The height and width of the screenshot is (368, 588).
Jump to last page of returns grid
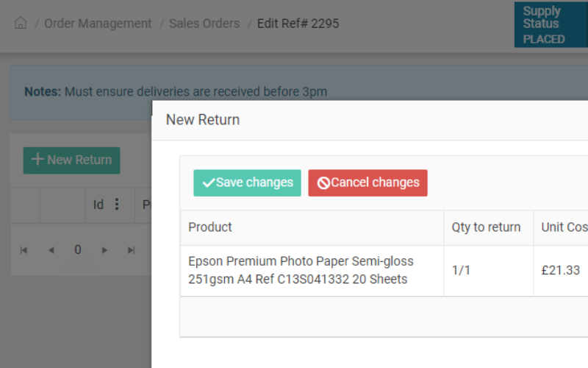coord(131,250)
